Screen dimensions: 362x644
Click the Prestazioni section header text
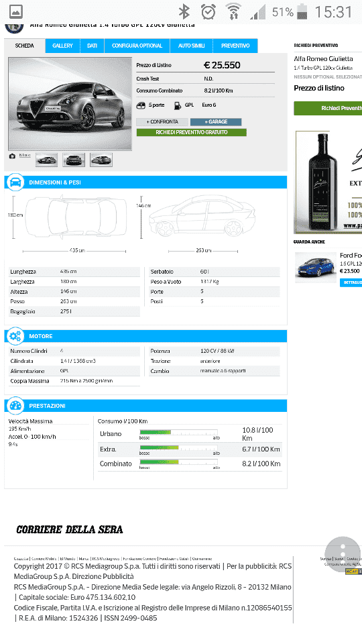(x=47, y=406)
